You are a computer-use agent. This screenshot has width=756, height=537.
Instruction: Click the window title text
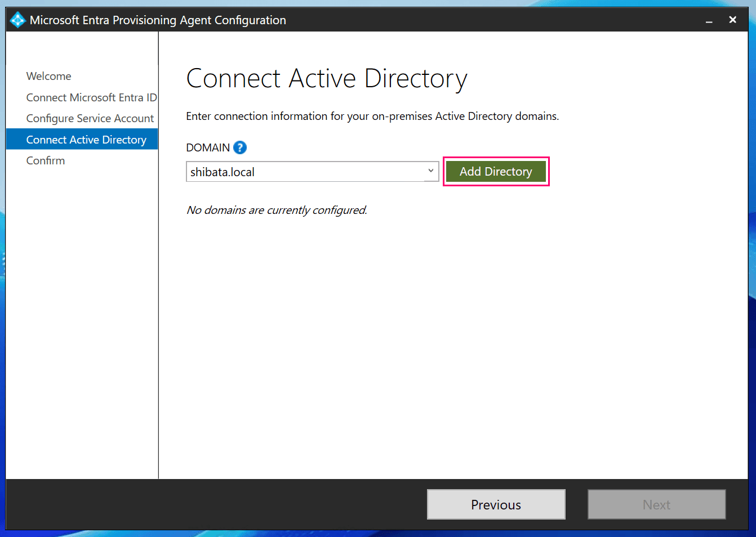pyautogui.click(x=158, y=20)
